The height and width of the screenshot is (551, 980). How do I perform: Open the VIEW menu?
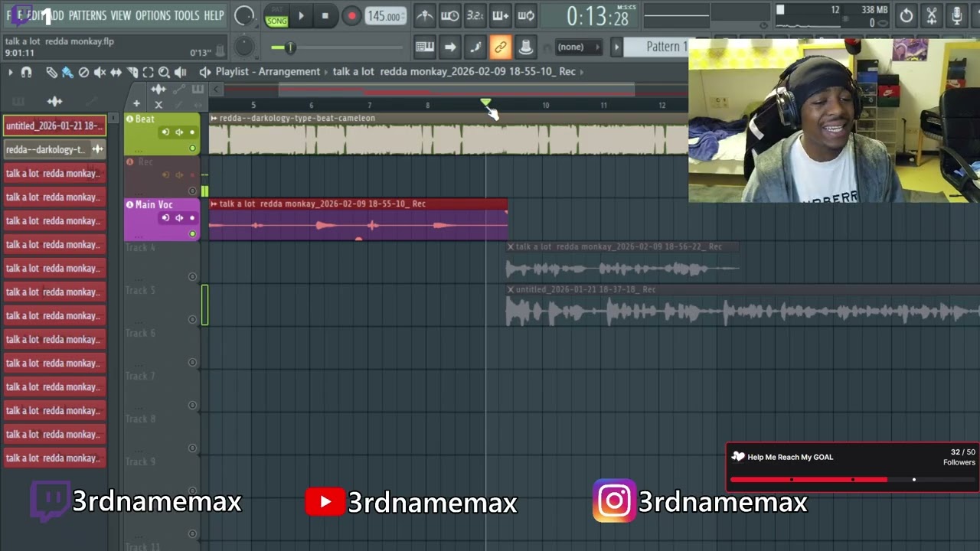coord(121,15)
